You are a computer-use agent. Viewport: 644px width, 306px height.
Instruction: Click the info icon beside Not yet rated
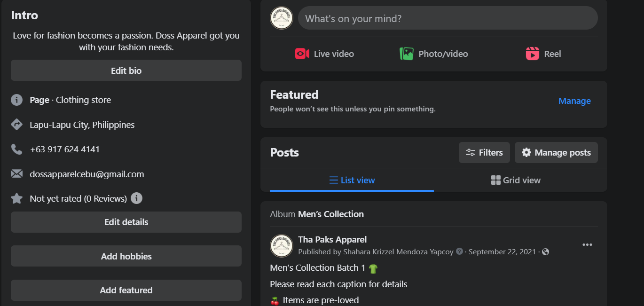coord(136,198)
